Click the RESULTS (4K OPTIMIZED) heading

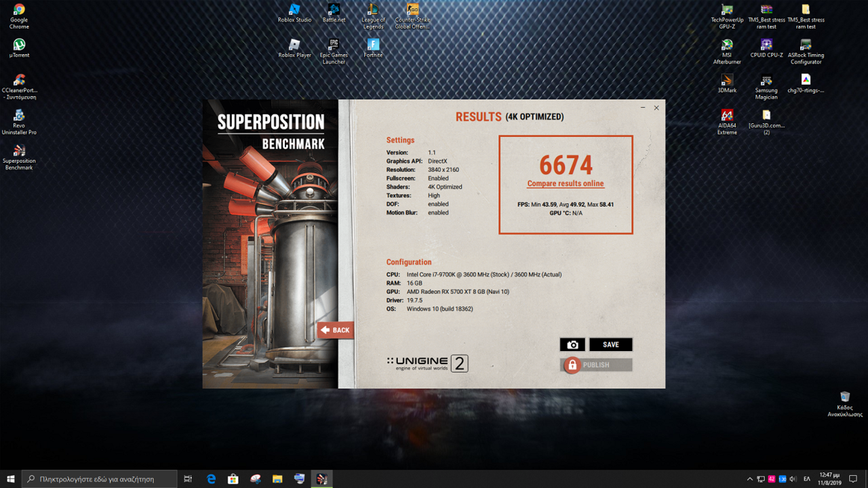pos(509,117)
